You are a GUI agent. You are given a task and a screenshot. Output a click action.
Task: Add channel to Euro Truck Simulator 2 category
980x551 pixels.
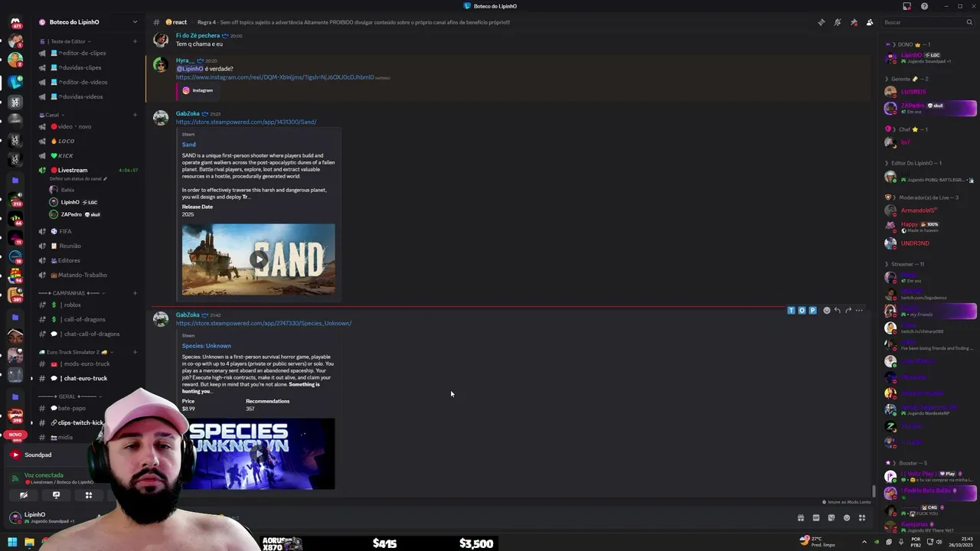point(135,352)
